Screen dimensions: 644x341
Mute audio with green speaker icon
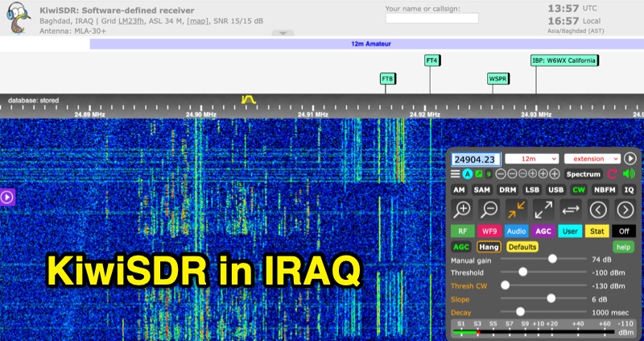[629, 174]
